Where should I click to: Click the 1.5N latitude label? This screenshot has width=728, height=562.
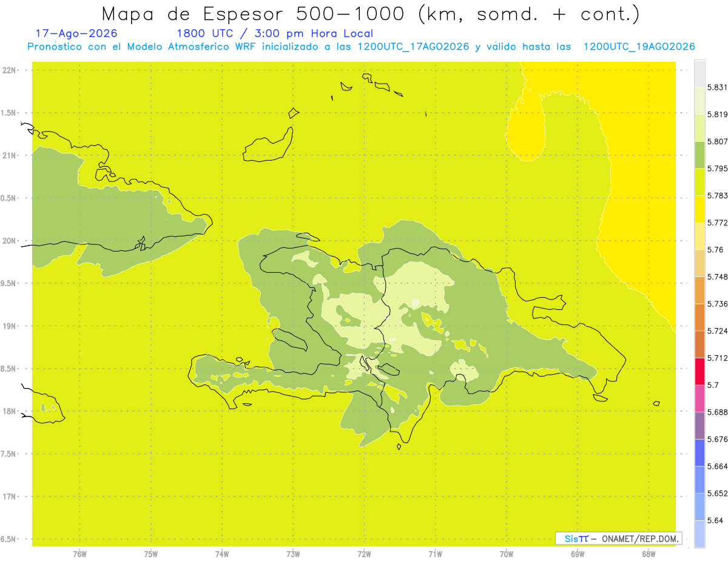[9, 113]
